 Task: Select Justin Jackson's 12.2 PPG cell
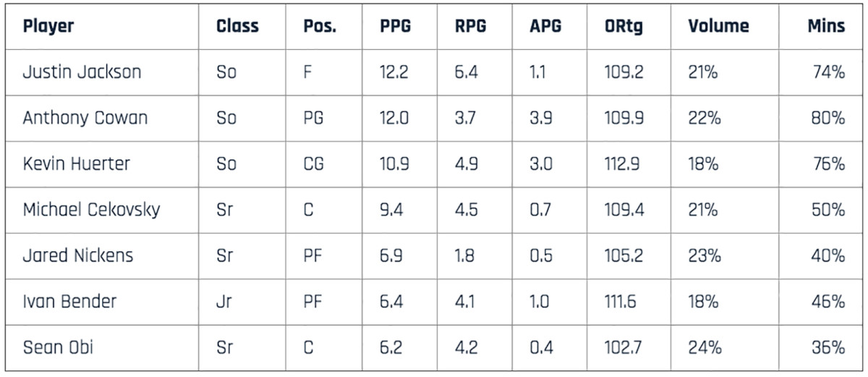click(x=395, y=72)
